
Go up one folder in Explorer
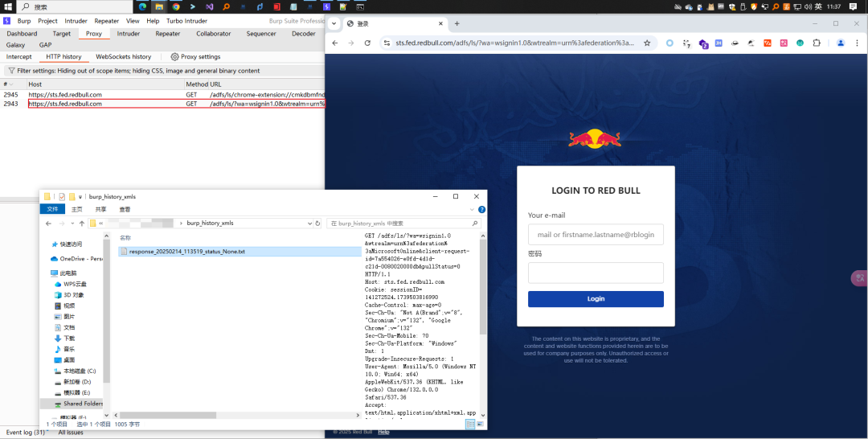tap(82, 223)
